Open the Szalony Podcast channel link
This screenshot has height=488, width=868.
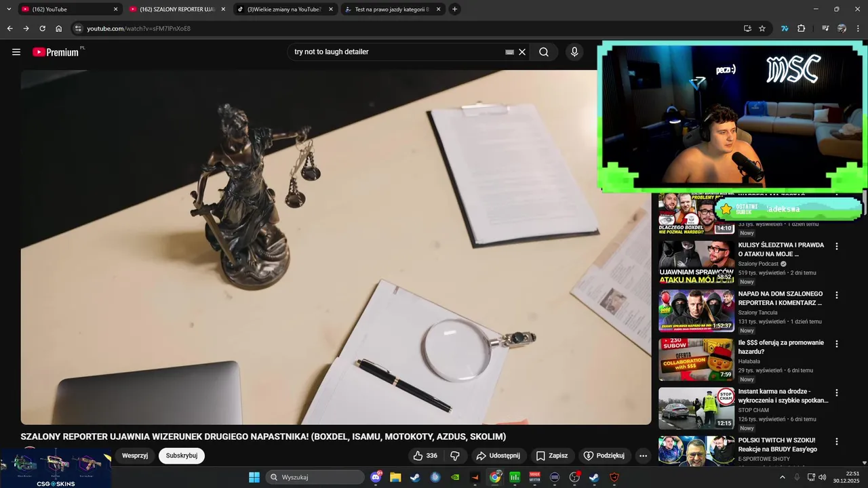758,264
